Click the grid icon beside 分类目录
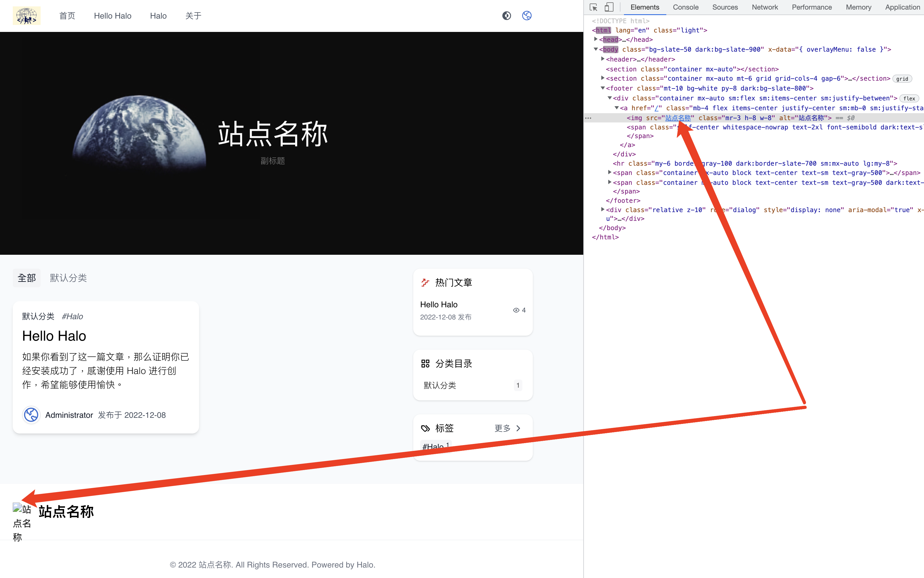The height and width of the screenshot is (578, 924). 425,363
